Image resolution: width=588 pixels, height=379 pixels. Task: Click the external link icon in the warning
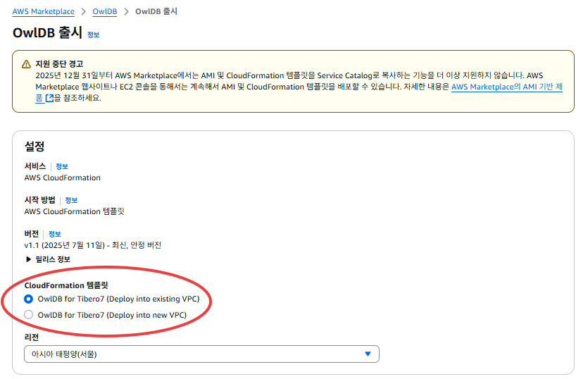pos(49,99)
